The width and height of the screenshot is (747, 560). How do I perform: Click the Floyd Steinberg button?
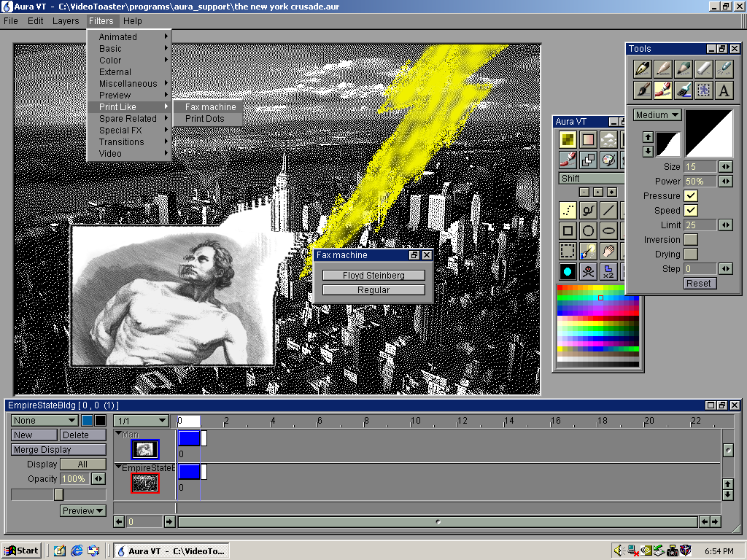tap(373, 275)
